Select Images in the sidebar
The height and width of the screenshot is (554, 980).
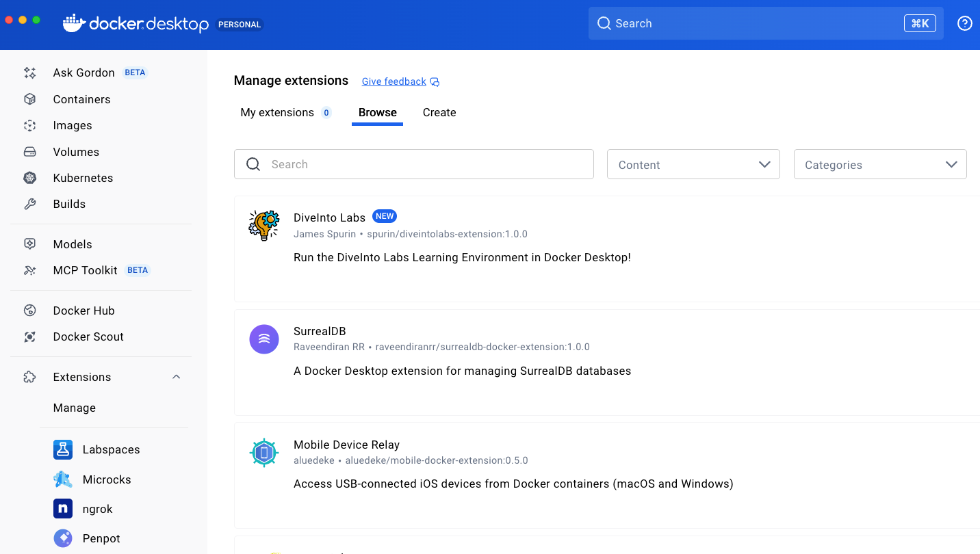coord(73,125)
